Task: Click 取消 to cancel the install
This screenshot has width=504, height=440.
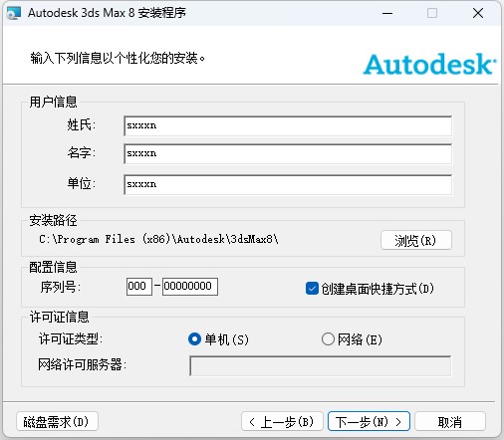Action: click(x=450, y=421)
